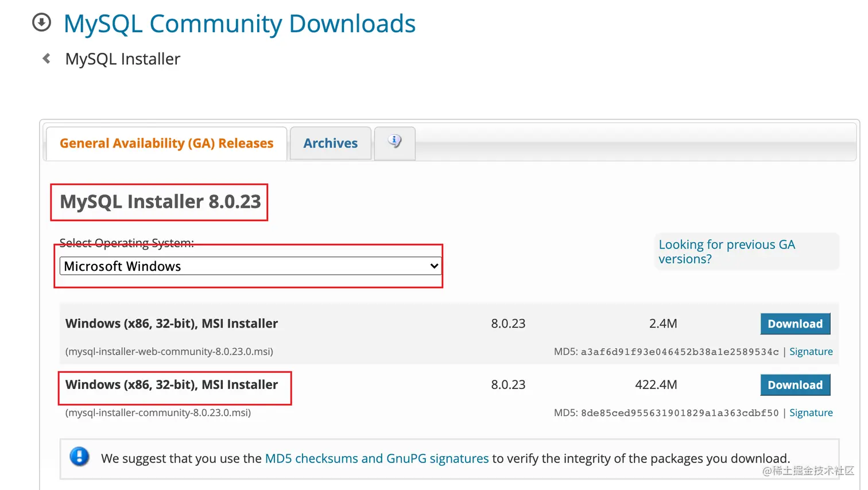Click Windows MSI Installer title in 422.4M row
Viewport: 868px width, 490px height.
point(172,385)
